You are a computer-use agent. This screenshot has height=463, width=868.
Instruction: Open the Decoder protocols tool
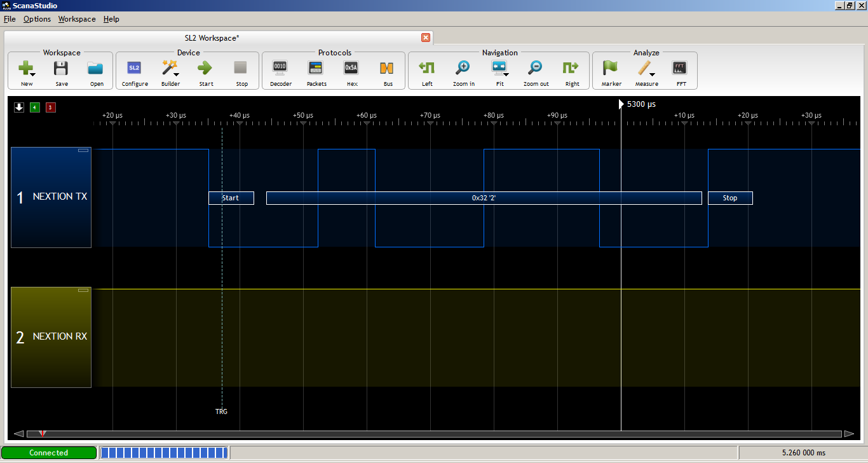[280, 70]
